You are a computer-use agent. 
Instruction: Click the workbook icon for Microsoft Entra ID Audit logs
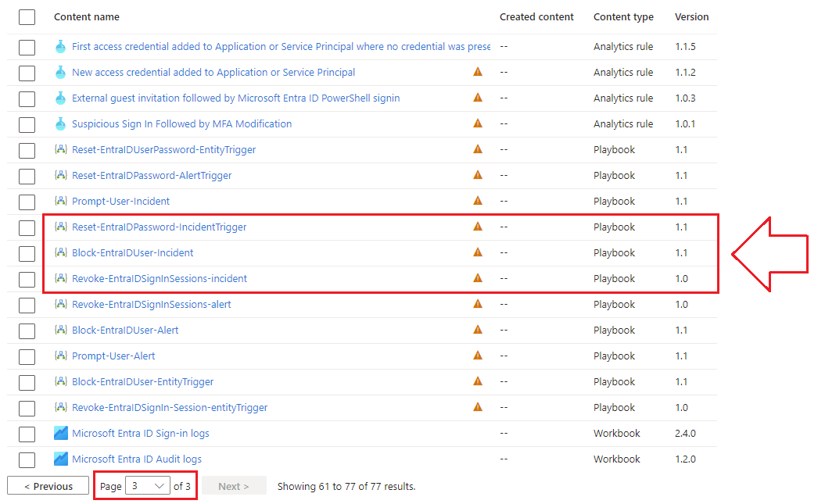[x=61, y=459]
